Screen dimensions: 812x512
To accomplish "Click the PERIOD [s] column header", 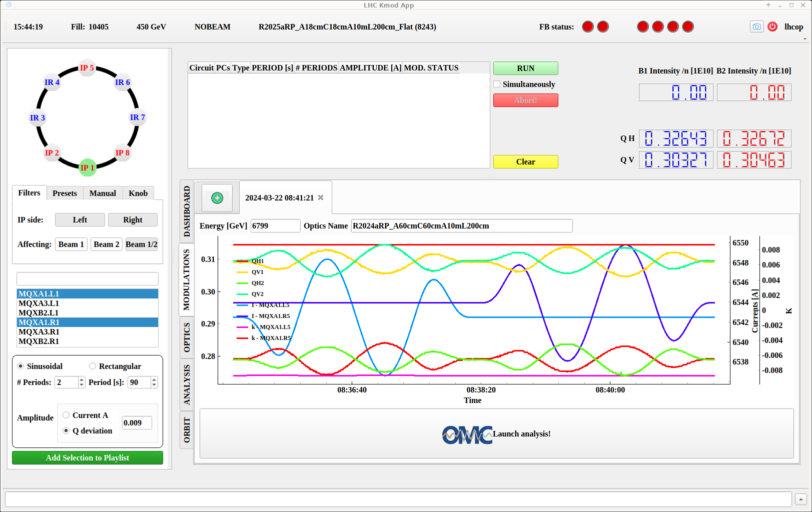I will click(x=272, y=67).
